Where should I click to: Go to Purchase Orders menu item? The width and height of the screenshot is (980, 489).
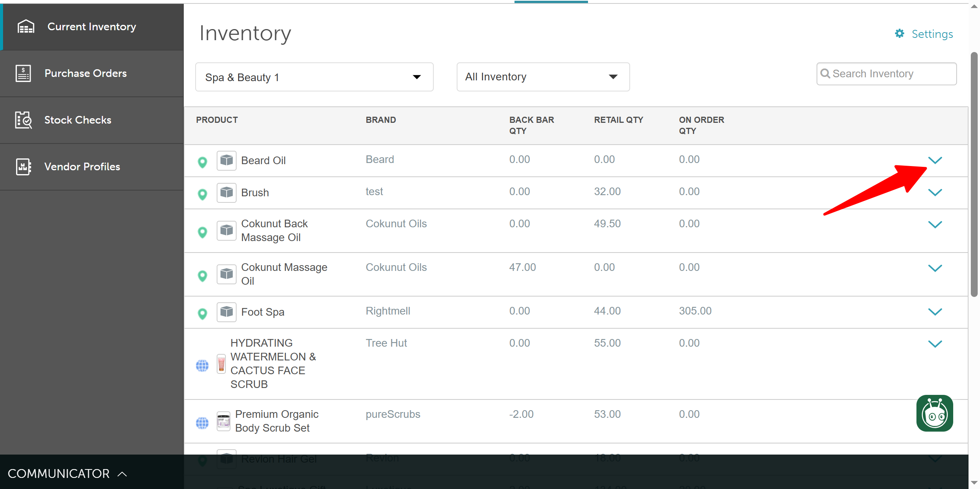85,73
